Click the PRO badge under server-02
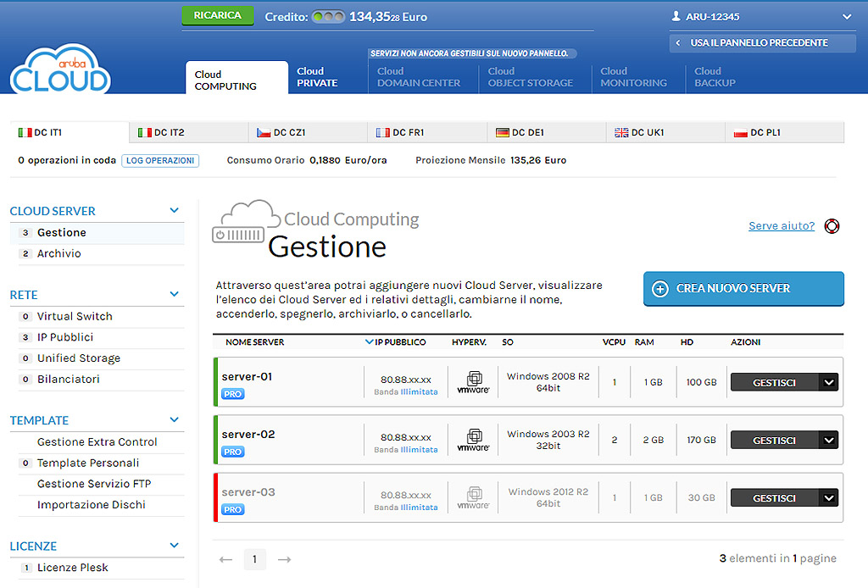Viewport: 868px width, 588px height. 232,452
